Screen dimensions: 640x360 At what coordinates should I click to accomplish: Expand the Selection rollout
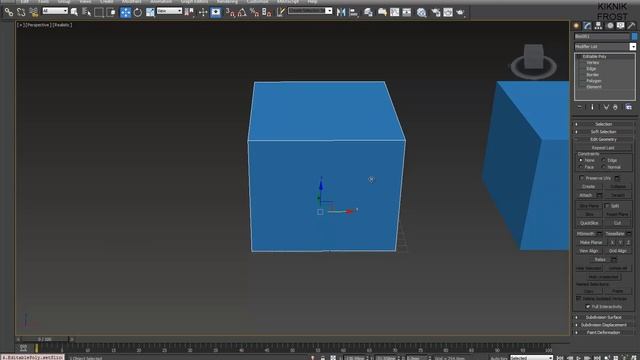(x=603, y=124)
